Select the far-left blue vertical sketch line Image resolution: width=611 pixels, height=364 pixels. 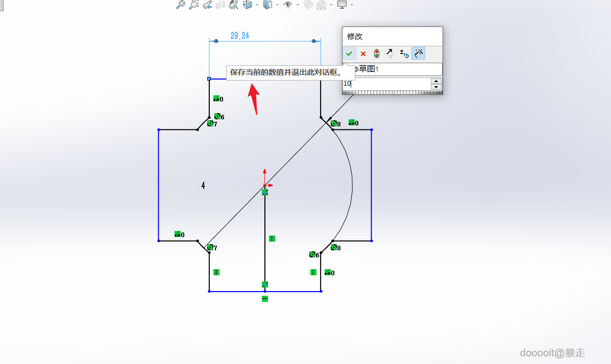[x=159, y=185]
